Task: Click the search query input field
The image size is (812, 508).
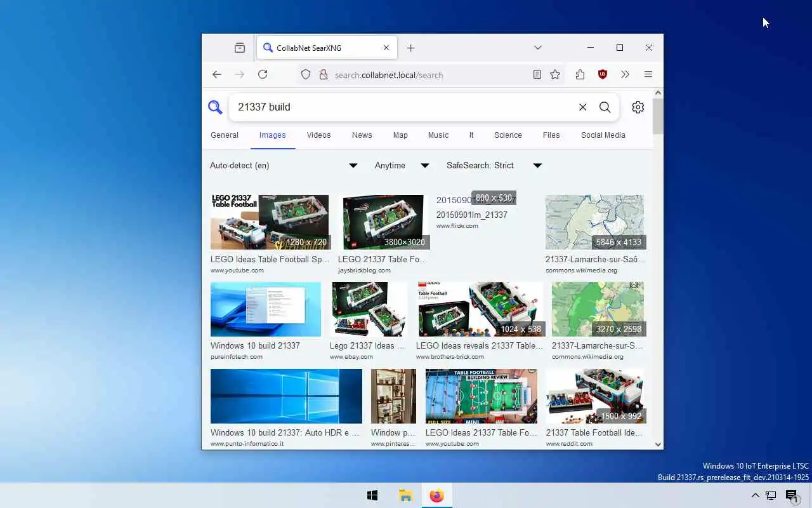Action: click(x=403, y=107)
